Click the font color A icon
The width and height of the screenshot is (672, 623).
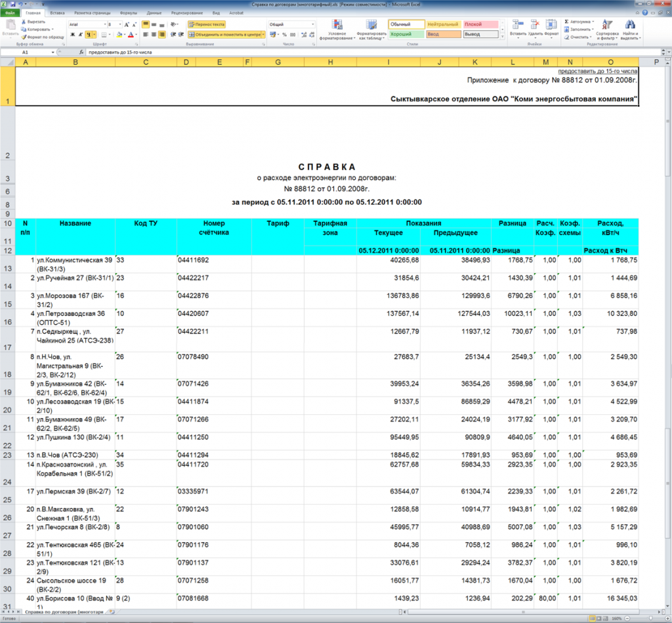pos(131,34)
